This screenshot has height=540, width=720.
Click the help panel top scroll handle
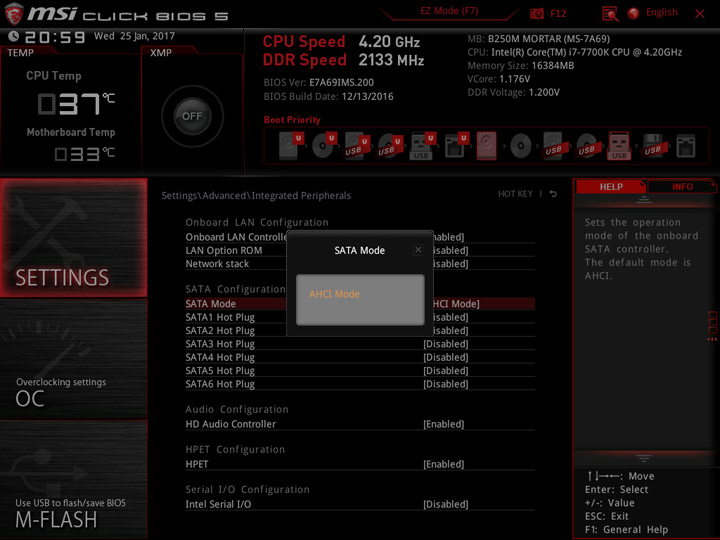[x=644, y=199]
